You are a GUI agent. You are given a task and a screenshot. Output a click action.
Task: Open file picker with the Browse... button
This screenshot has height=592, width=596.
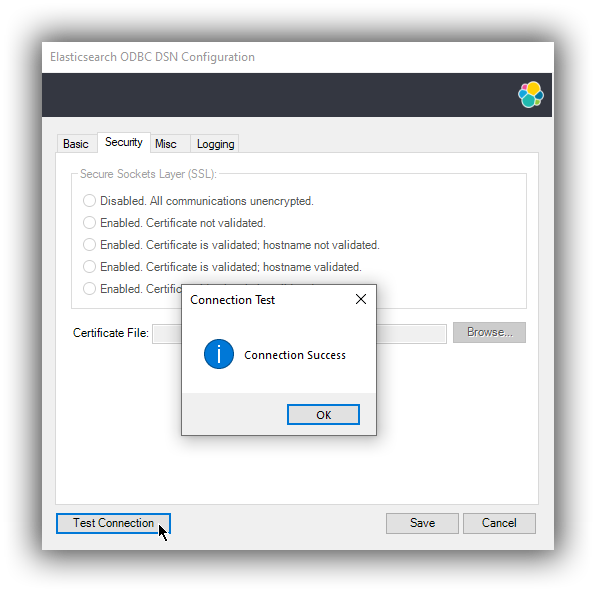pos(489,333)
